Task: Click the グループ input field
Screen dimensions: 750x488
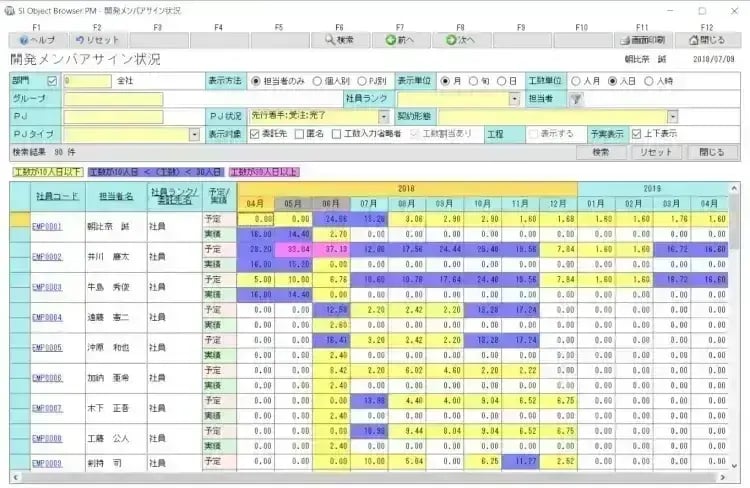Action: [x=112, y=99]
